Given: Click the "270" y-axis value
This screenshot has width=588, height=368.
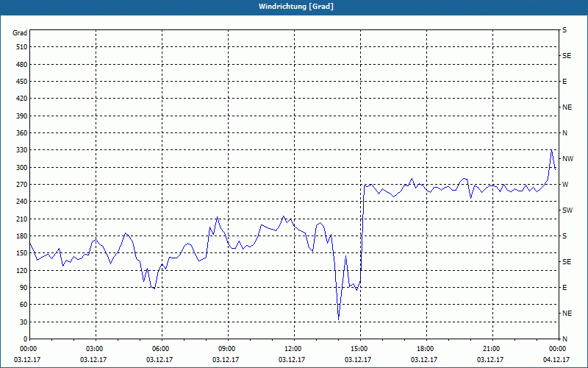Looking at the screenshot, I should pyautogui.click(x=21, y=185).
